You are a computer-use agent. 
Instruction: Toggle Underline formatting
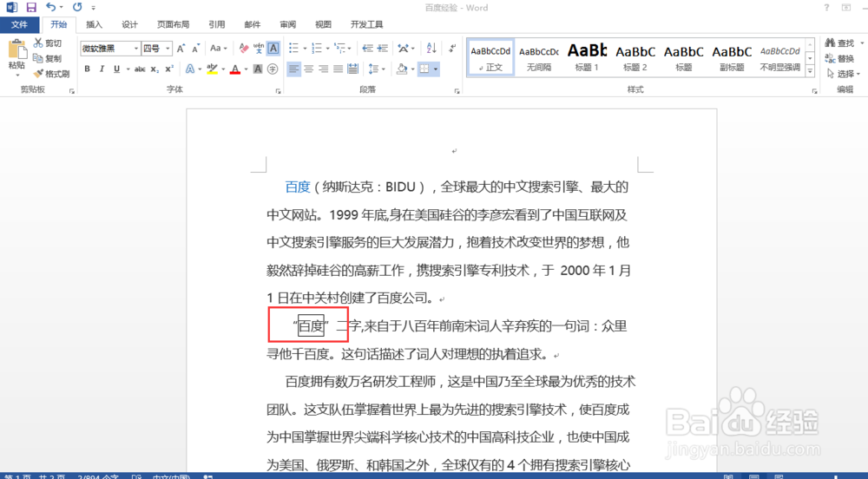click(x=116, y=69)
